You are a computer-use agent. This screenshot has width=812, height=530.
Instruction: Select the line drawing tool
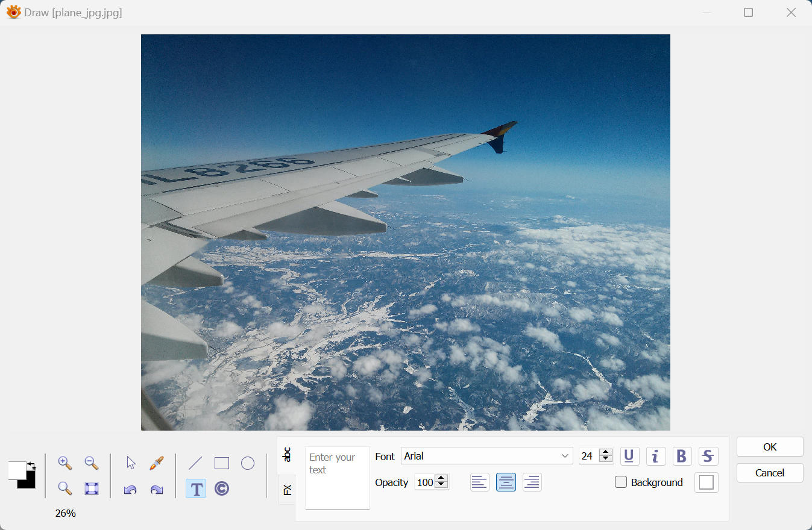(195, 463)
